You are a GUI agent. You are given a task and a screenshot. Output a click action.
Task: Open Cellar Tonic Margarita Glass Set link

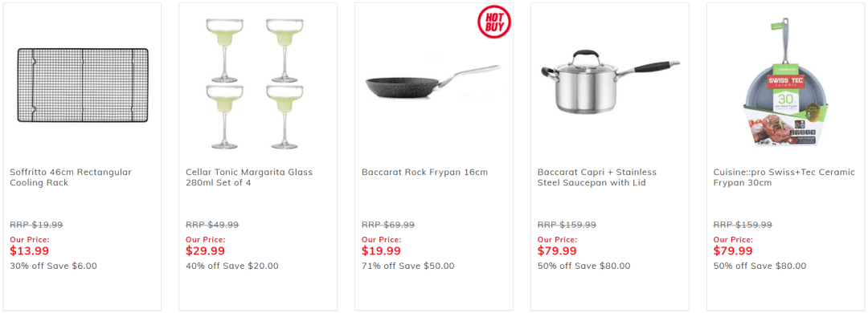coord(249,177)
